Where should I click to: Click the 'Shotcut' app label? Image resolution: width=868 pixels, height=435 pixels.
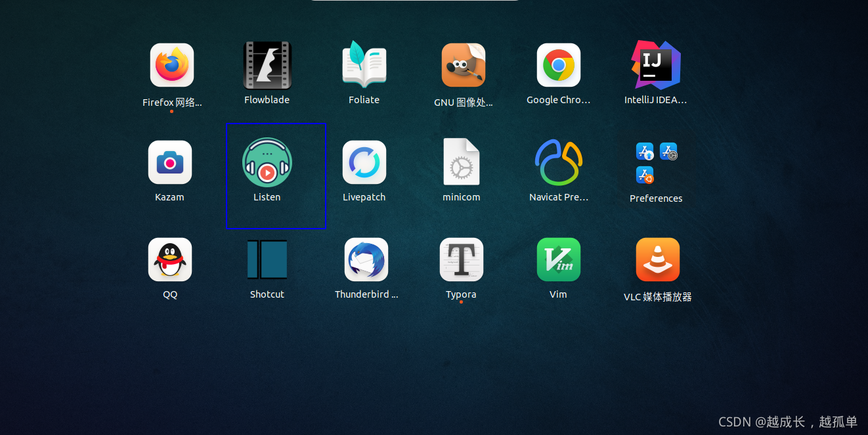pos(267,294)
